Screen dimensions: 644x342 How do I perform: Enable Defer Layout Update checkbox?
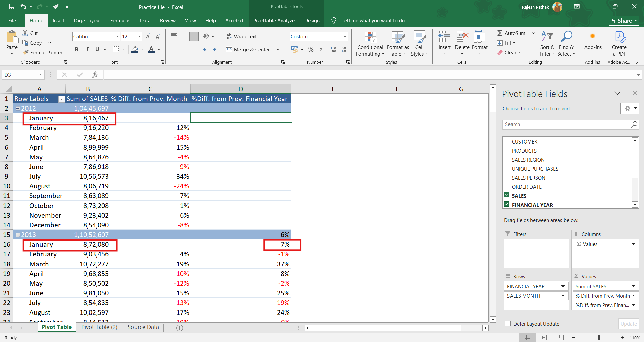point(508,324)
